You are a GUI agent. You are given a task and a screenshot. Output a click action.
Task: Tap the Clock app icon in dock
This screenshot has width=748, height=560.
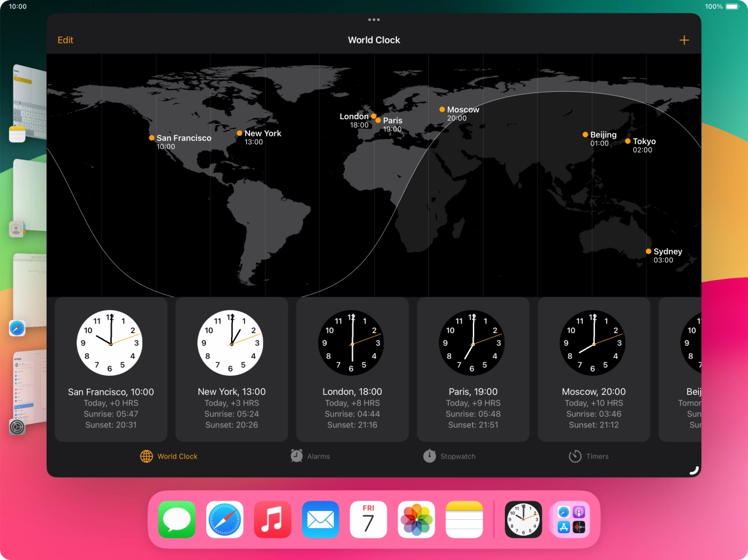[523, 519]
